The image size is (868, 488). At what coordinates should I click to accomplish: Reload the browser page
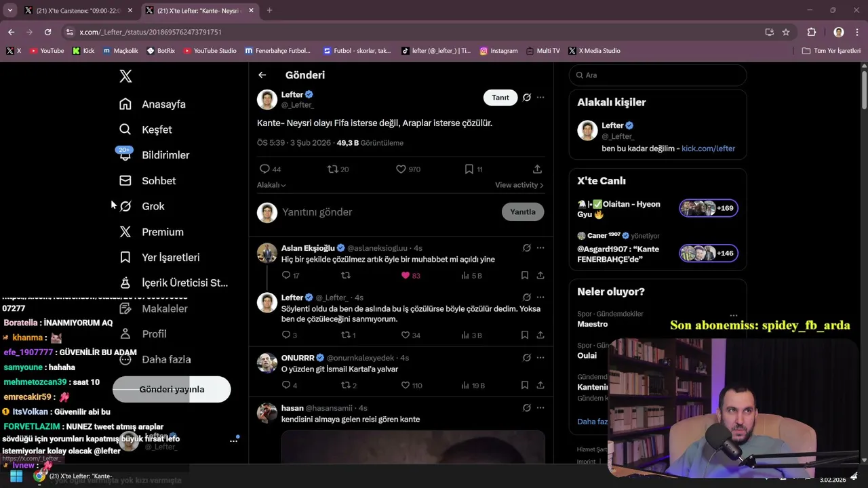(47, 32)
